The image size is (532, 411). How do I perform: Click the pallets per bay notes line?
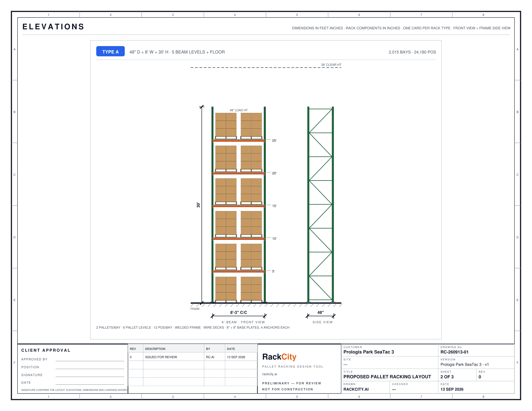click(193, 328)
